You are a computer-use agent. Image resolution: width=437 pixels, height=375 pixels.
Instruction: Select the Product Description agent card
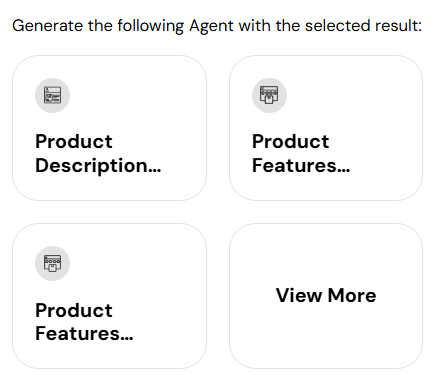(x=109, y=128)
